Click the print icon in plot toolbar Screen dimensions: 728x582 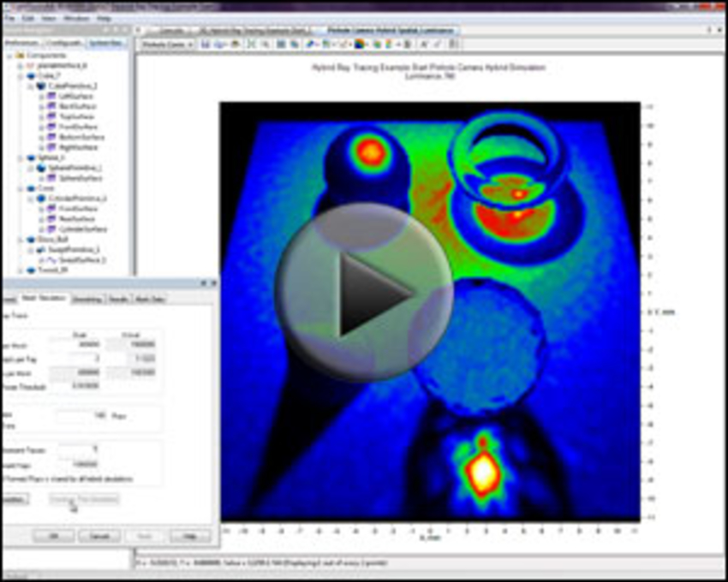[x=232, y=43]
